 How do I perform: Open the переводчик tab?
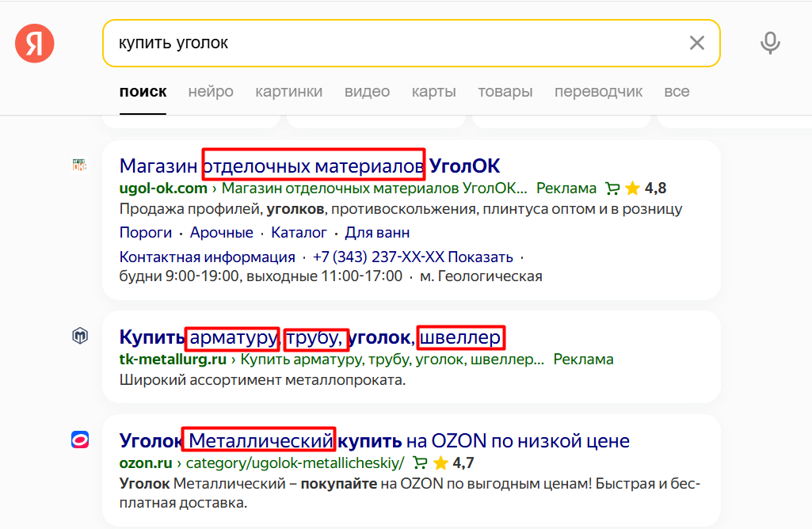coord(599,91)
